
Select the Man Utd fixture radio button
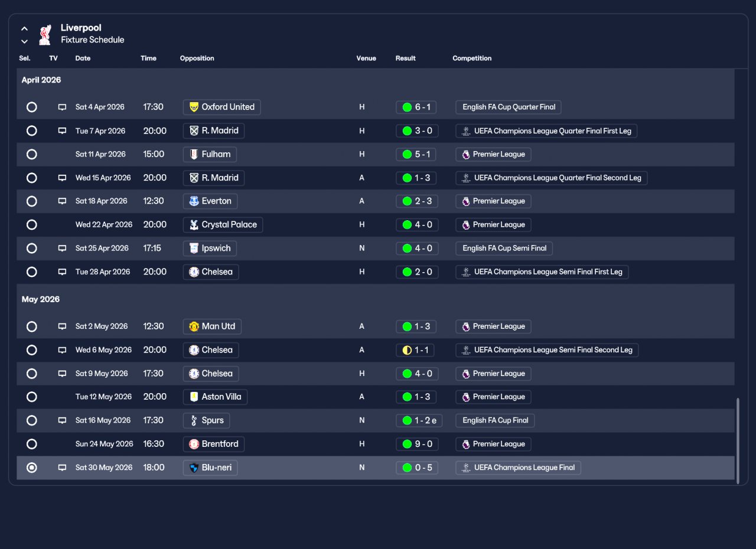[32, 326]
